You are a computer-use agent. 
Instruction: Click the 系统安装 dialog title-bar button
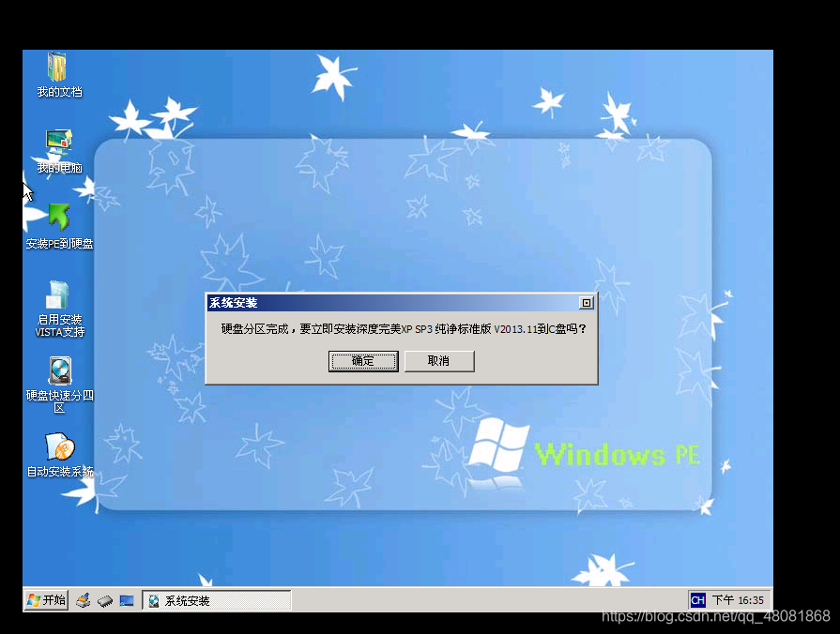(x=586, y=303)
